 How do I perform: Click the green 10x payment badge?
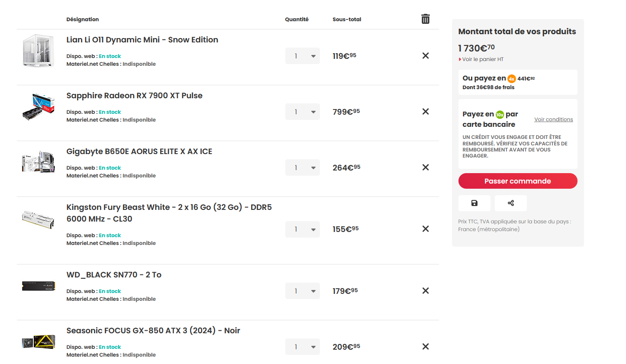pos(500,115)
